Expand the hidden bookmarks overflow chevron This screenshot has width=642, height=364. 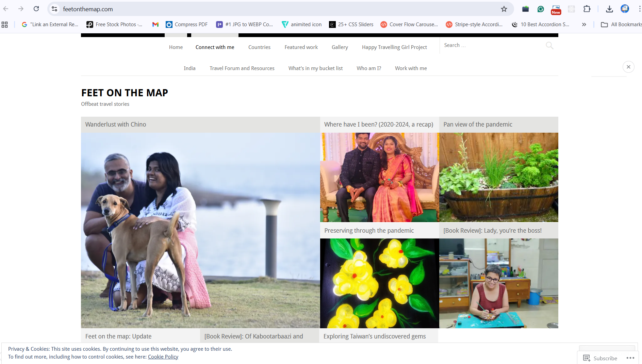click(x=584, y=24)
